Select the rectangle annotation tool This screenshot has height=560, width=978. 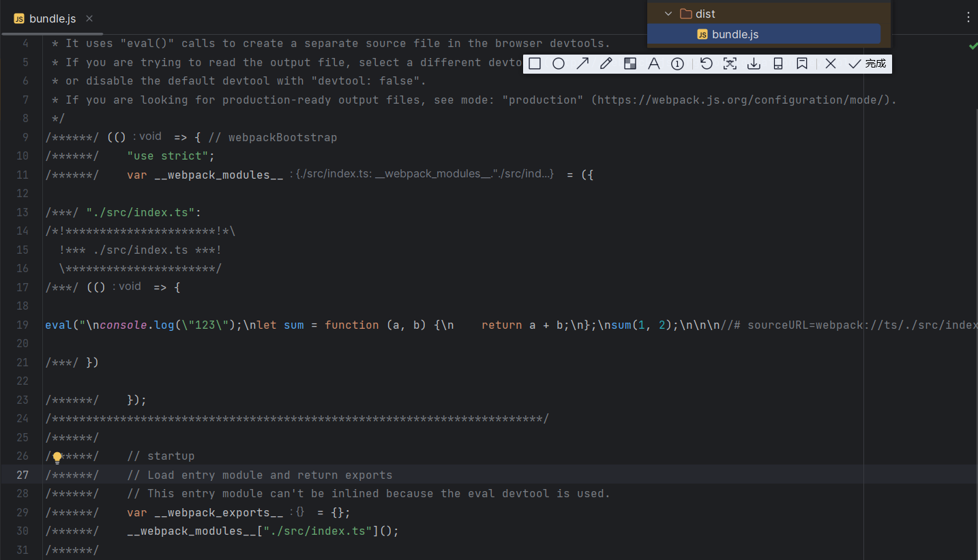point(535,63)
